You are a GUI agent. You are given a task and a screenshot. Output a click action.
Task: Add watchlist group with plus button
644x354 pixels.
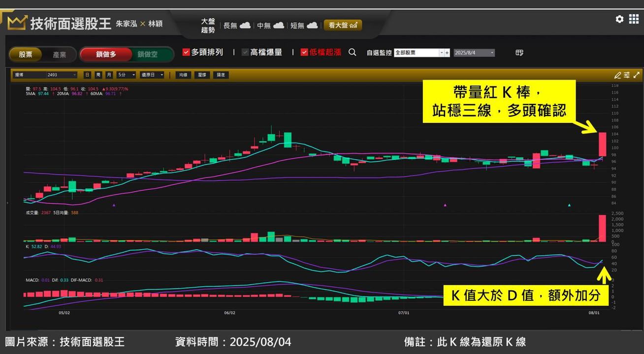[447, 53]
